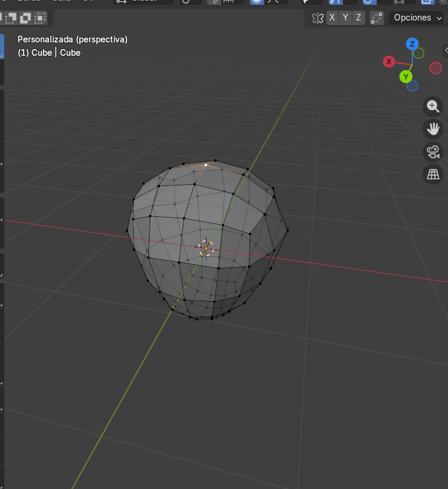The image size is (448, 489).
Task: Click the blue Z axis gizmo ball
Action: click(412, 44)
